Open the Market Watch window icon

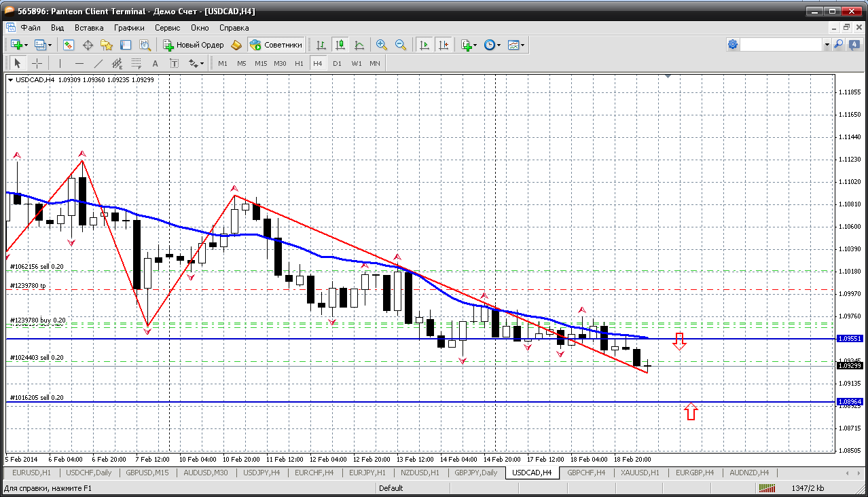pyautogui.click(x=69, y=45)
